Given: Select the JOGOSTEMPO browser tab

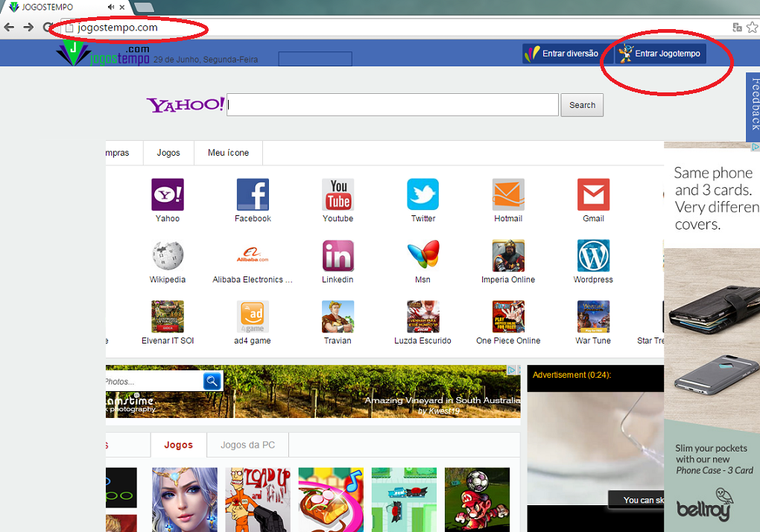Looking at the screenshot, I should tap(66, 7).
